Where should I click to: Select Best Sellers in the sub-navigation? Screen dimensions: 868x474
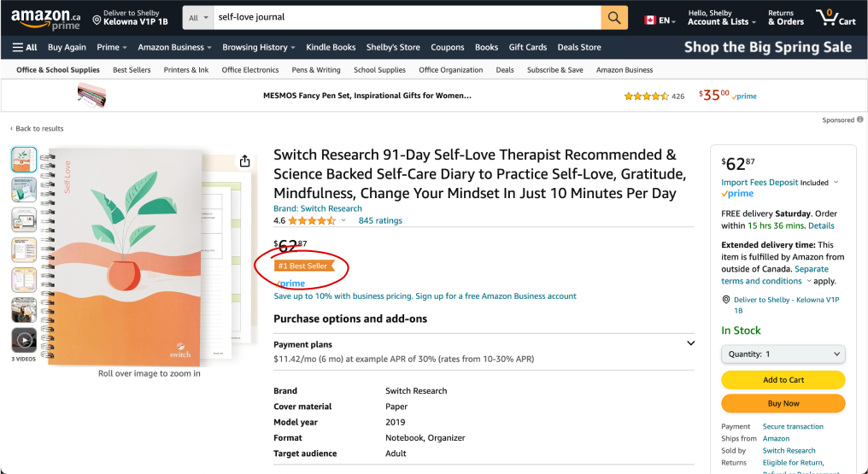coord(132,70)
